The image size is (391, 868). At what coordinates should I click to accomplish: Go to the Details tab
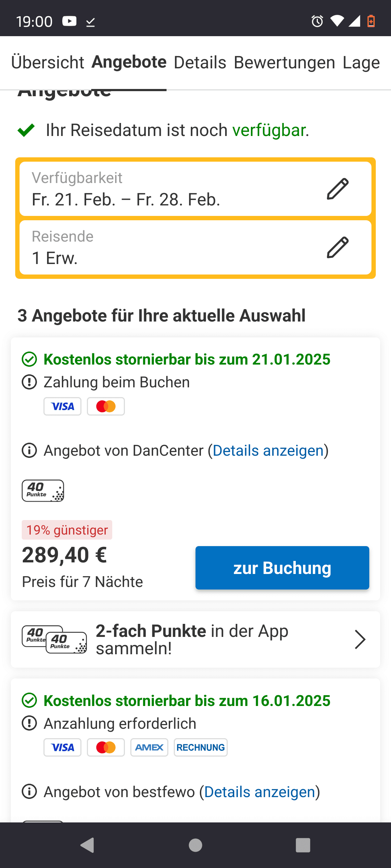pos(200,63)
